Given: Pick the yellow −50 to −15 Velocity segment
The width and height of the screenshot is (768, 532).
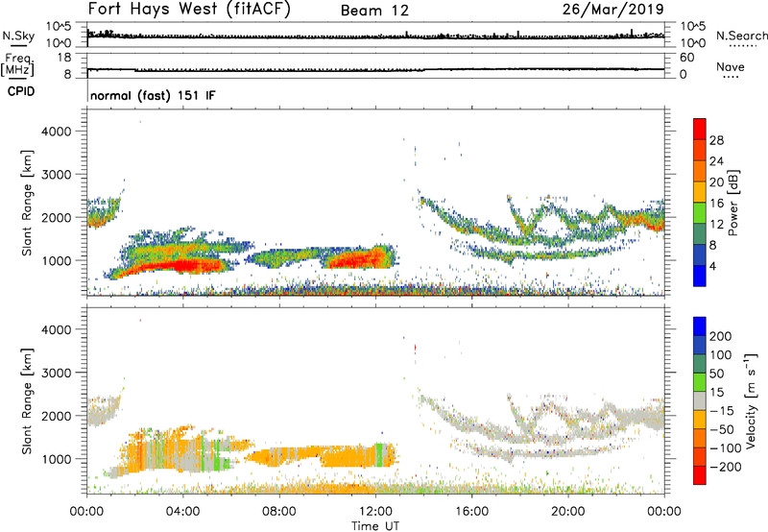Looking at the screenshot, I should click(x=700, y=420).
